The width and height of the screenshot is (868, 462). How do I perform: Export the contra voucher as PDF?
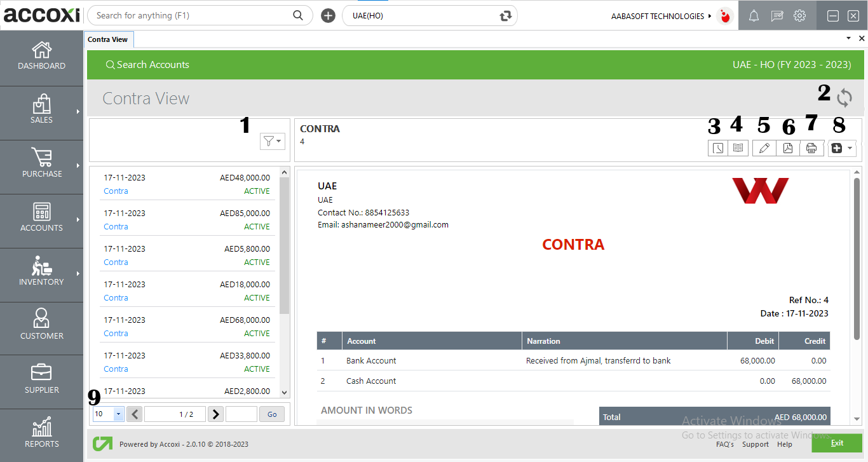click(788, 147)
